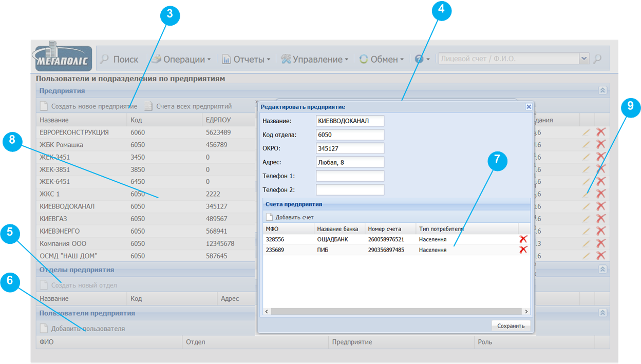The width and height of the screenshot is (641, 364).
Task: Delete the КИЕВЭНЕРГО enterprise row
Action: (x=601, y=231)
